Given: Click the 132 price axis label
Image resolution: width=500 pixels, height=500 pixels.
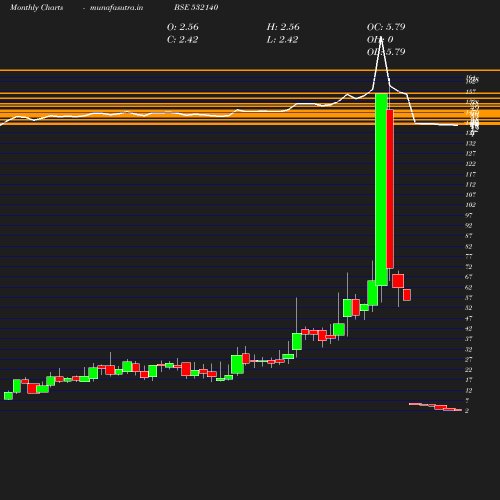Looking at the screenshot, I should [x=470, y=144].
